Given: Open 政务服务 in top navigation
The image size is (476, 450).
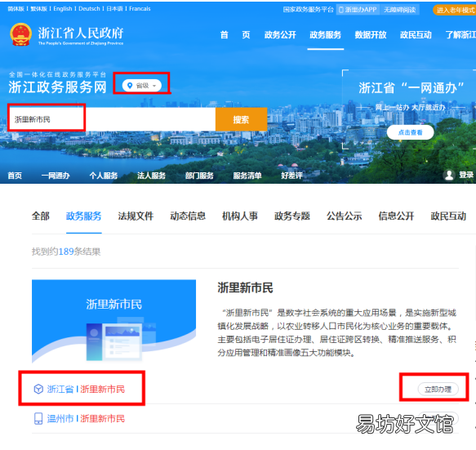Looking at the screenshot, I should 326,35.
